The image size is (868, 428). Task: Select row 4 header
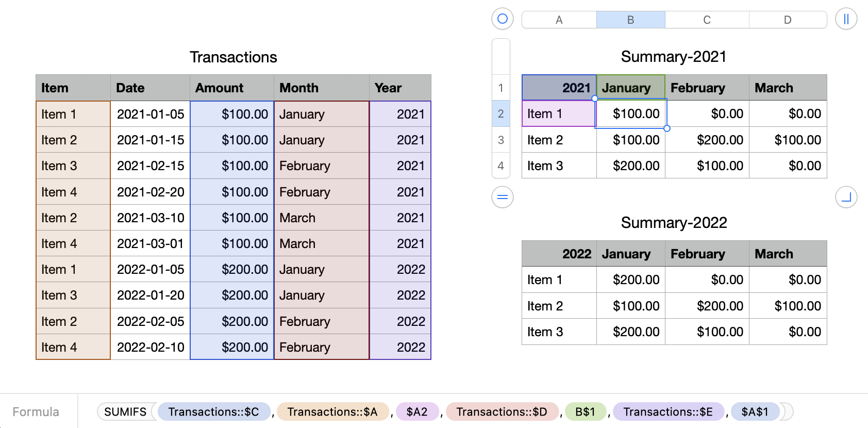[500, 166]
